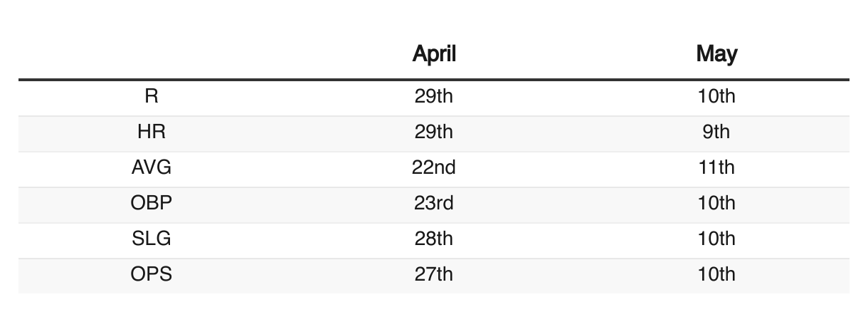The image size is (868, 312).
Task: Click May 10th value in OPS row
Action: [716, 275]
